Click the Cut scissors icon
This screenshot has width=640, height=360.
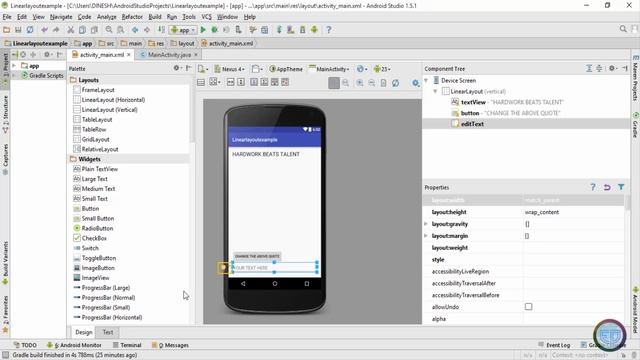click(x=70, y=30)
